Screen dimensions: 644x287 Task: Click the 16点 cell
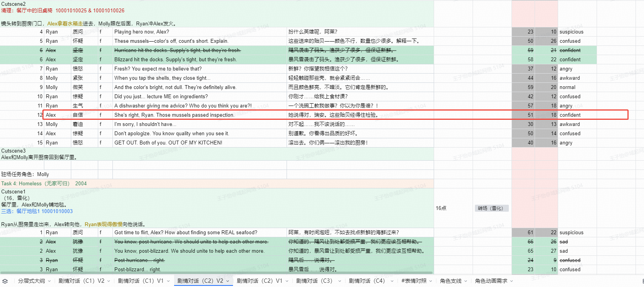(x=441, y=208)
